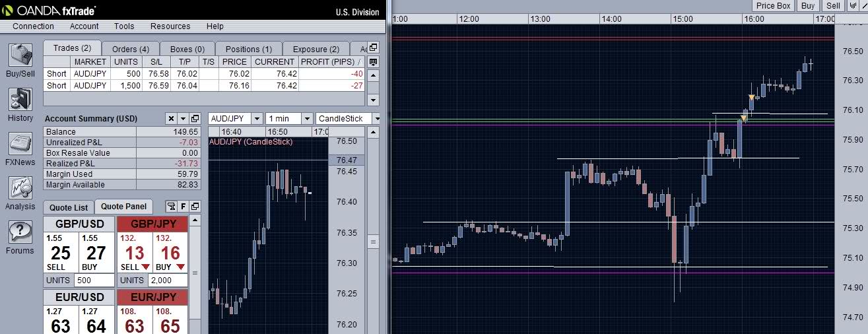Switch to the Trades (2) tab

point(72,48)
